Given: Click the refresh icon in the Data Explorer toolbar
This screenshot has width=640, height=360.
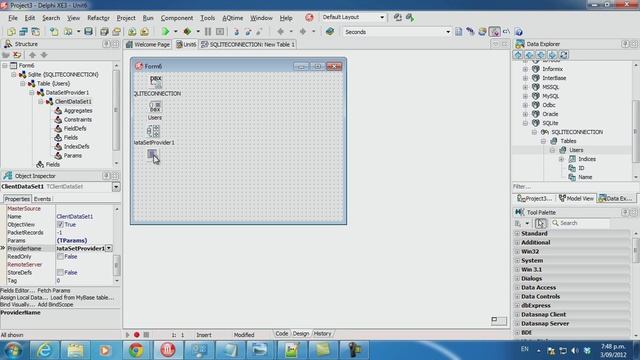Looking at the screenshot, I should pyautogui.click(x=564, y=55).
